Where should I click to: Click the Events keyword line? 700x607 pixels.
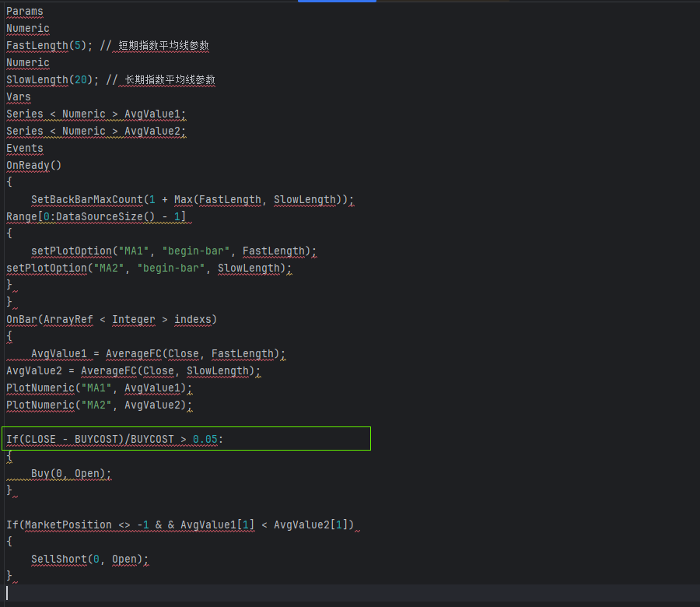click(25, 149)
